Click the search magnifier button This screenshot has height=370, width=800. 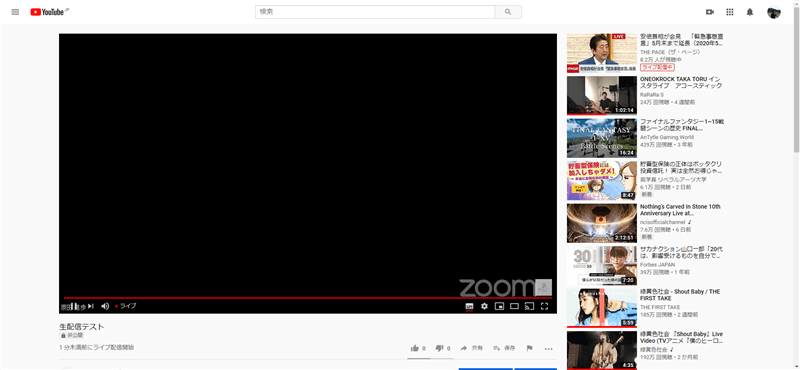(508, 12)
